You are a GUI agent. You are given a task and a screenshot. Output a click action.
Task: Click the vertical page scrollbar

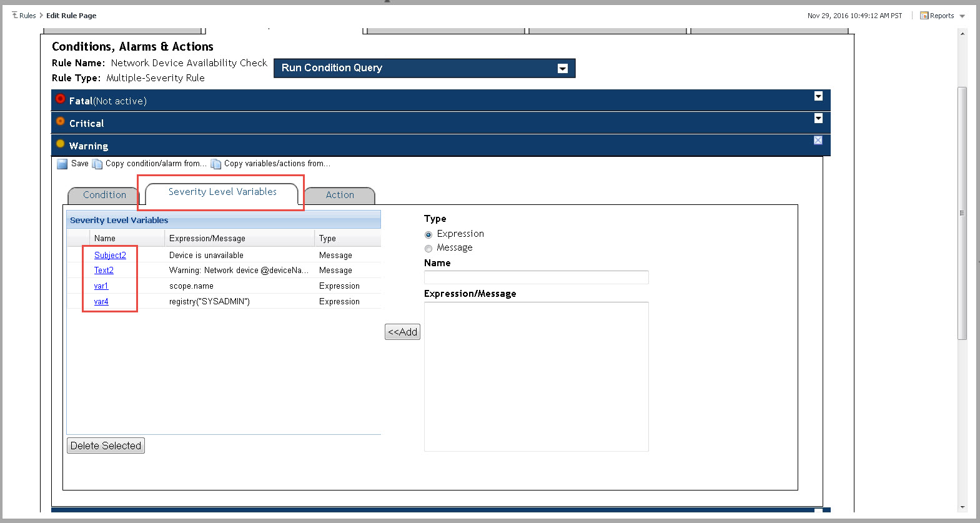coord(963,213)
